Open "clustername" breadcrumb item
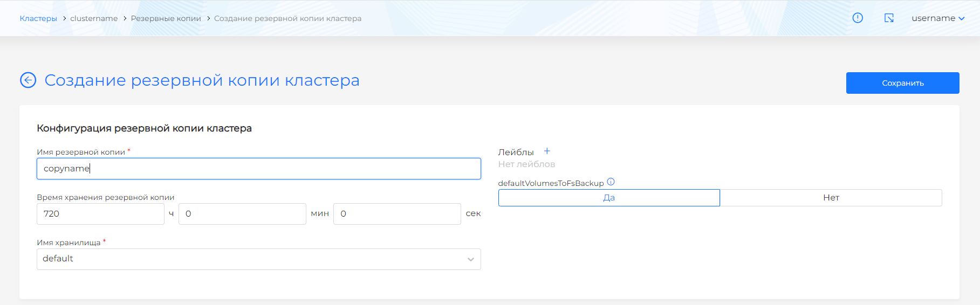This screenshot has height=305, width=980. tap(94, 18)
